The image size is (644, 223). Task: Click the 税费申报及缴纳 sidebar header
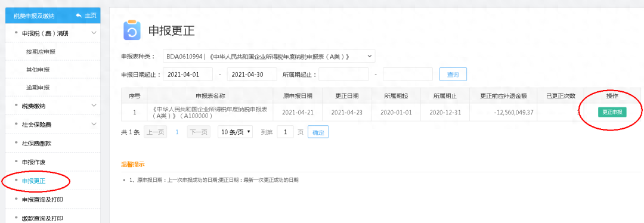click(x=33, y=16)
